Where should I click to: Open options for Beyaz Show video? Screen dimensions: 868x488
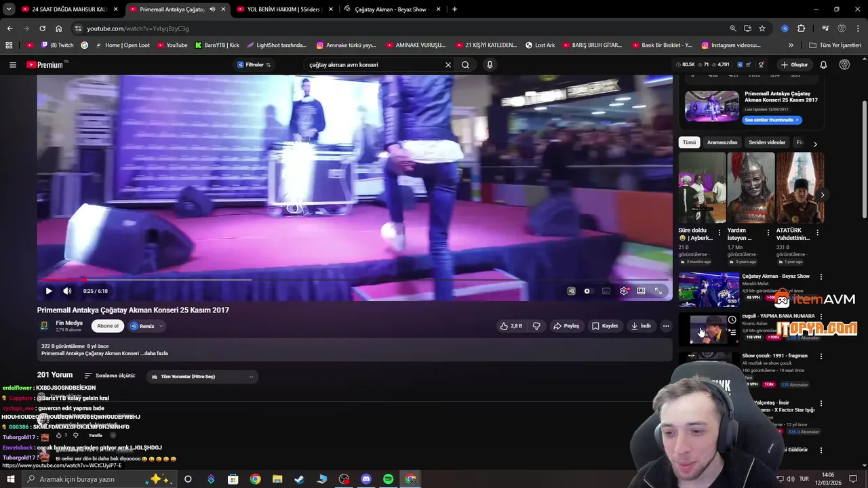(821, 277)
